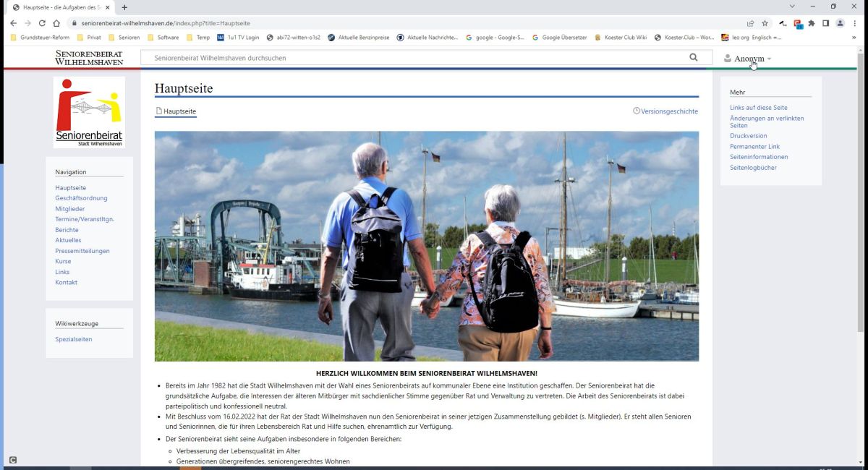Screen dimensions: 868x470
Task: Open Spezialseiten under Wikiwerkzeuge
Action: pos(74,339)
